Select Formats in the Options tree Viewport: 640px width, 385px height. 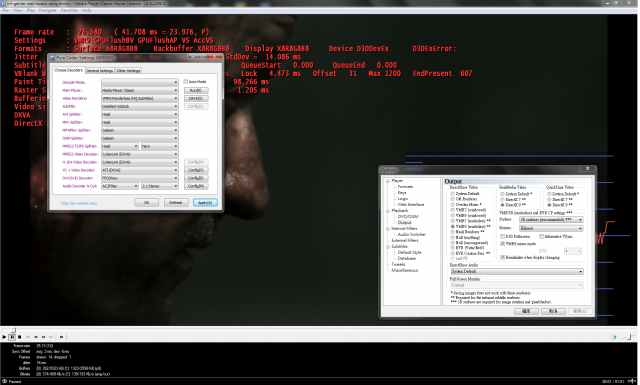[x=405, y=187]
